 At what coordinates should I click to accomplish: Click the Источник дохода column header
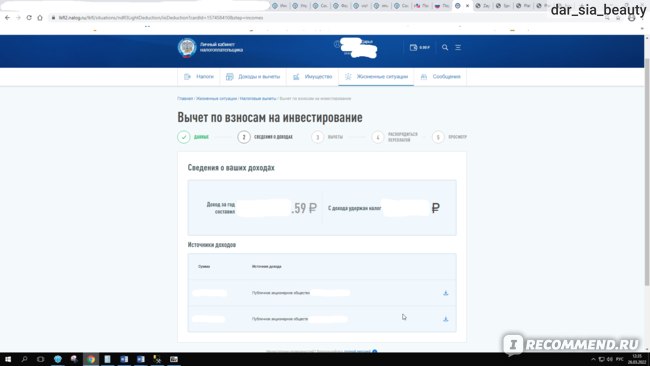coord(267,267)
